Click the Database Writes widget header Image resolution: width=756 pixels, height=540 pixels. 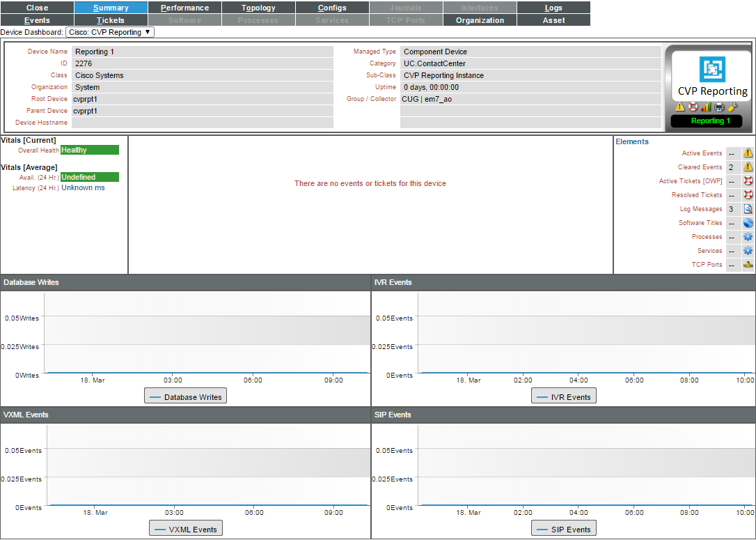pyautogui.click(x=186, y=282)
